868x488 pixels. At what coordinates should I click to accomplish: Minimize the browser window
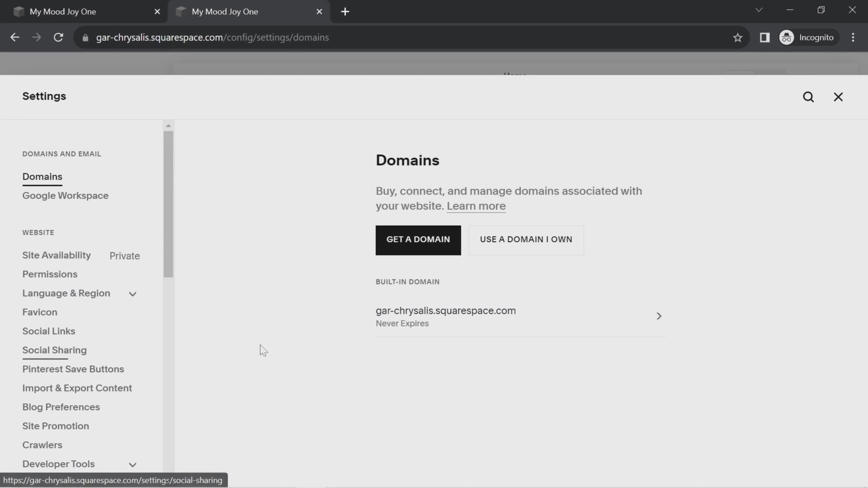coord(790,10)
